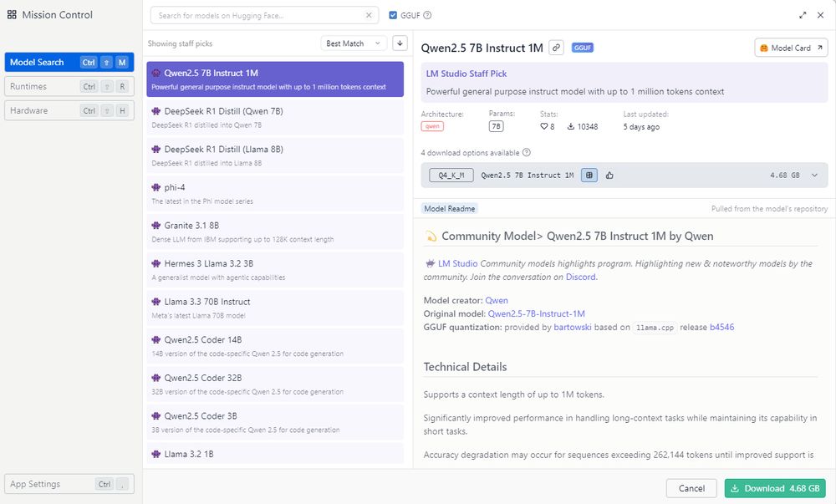836x504 pixels.
Task: Click the qwen architecture tag
Action: [x=432, y=126]
